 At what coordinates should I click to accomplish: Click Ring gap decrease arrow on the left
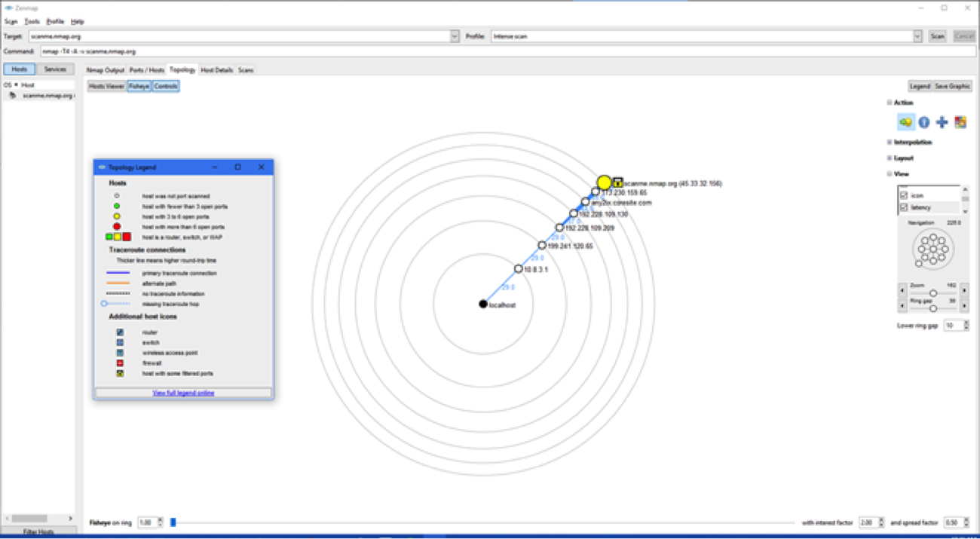pos(901,305)
